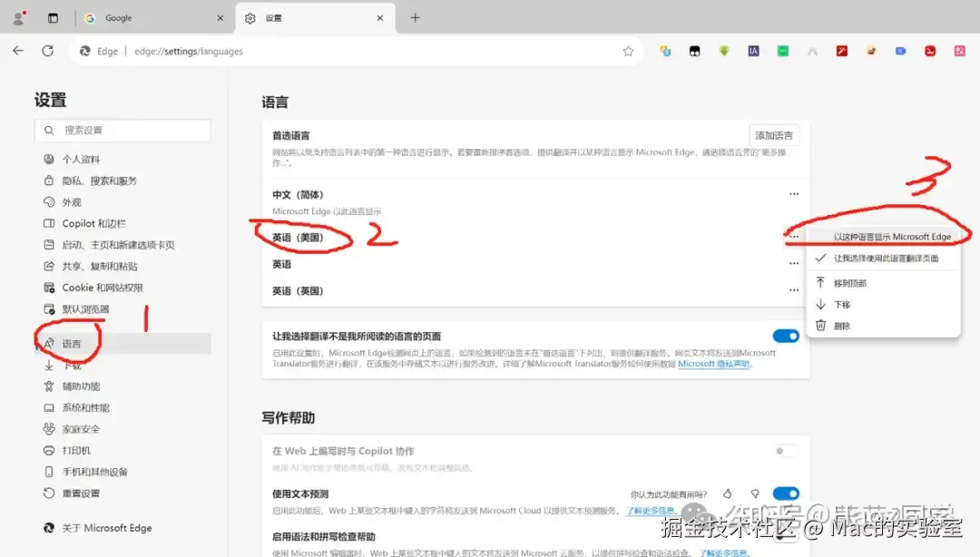Open a new tab with plus button

tap(415, 17)
